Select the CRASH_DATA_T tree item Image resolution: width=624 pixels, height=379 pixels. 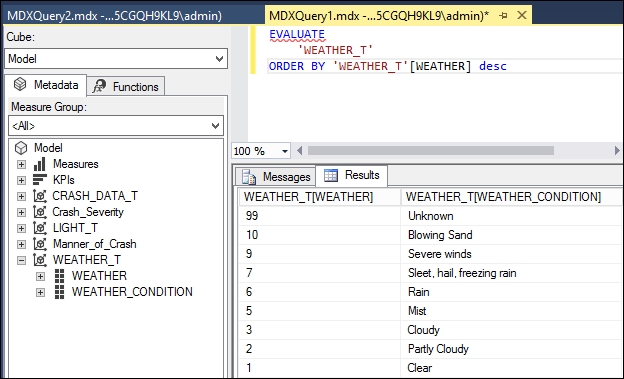(95, 196)
